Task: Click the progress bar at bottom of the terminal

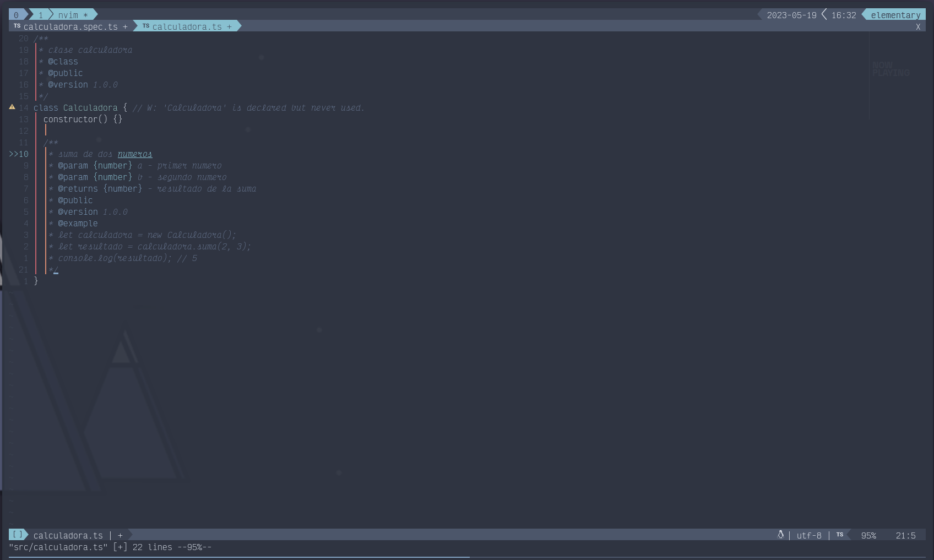Action: [239, 557]
